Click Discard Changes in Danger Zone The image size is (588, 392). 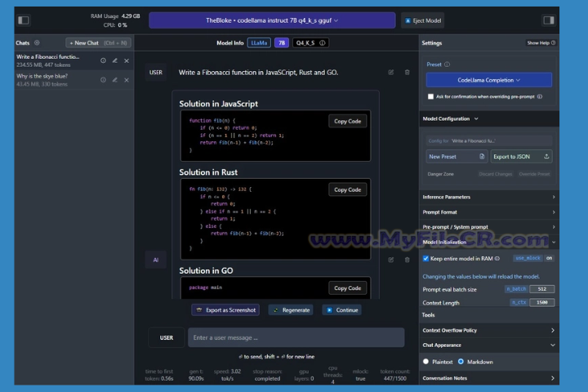click(x=496, y=174)
